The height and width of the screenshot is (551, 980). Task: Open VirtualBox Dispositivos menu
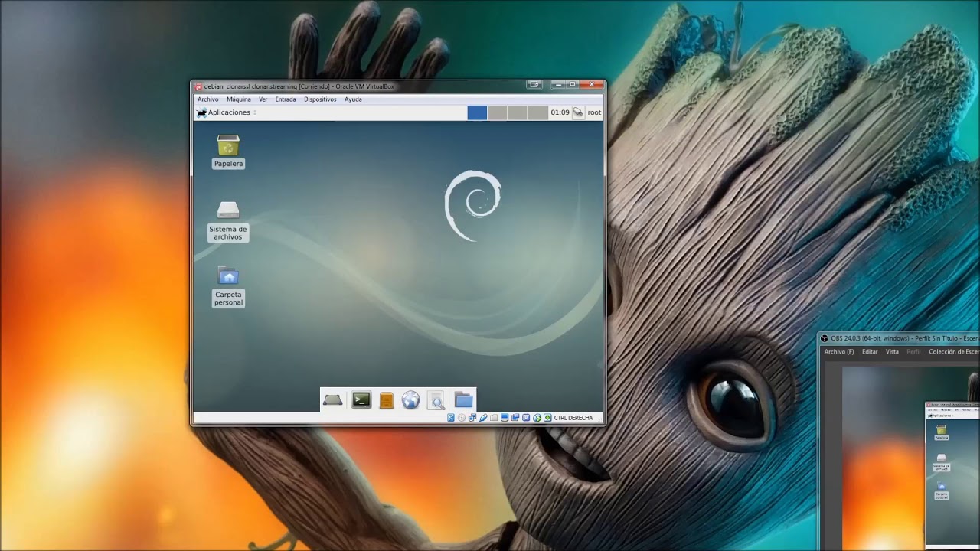coord(320,99)
